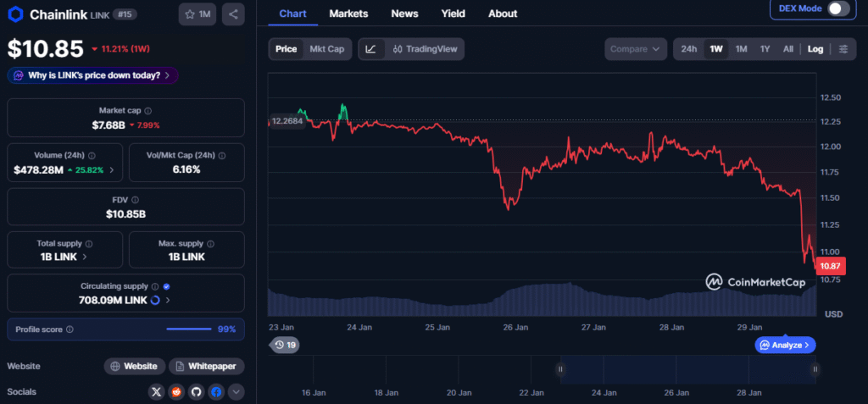Select the 1Y time range
The width and height of the screenshot is (868, 404).
[765, 49]
